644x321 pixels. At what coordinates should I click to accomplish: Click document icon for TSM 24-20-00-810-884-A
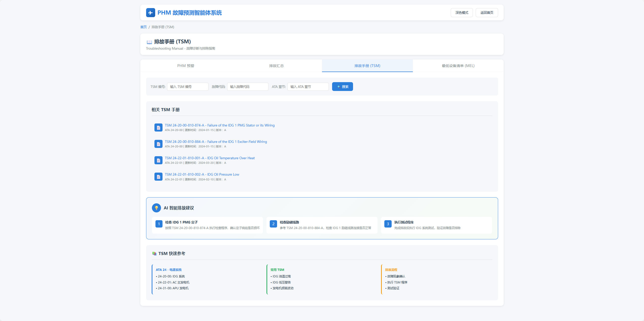pos(158,144)
